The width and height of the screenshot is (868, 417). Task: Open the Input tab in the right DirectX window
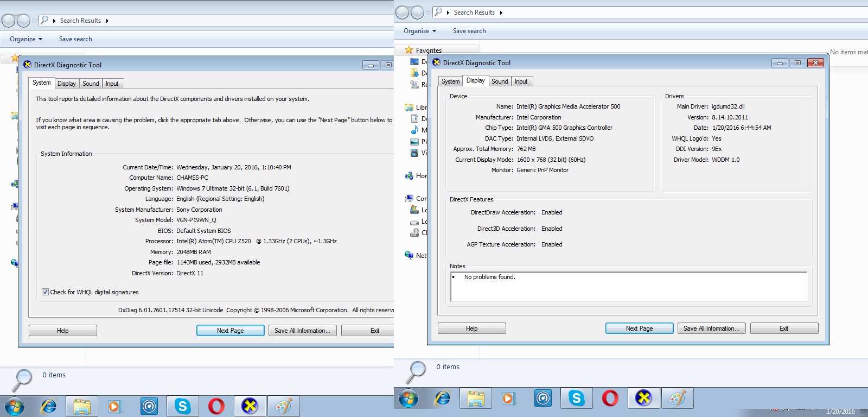pos(521,81)
